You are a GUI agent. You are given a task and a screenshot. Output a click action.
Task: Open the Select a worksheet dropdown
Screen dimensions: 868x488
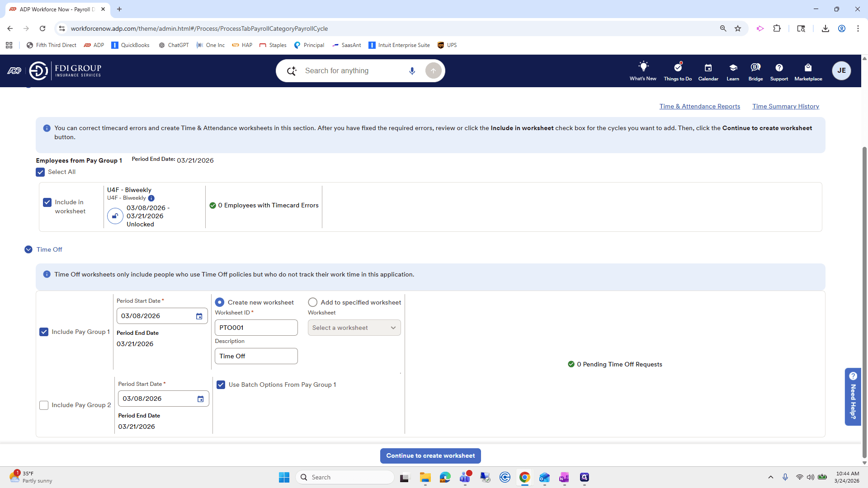354,328
